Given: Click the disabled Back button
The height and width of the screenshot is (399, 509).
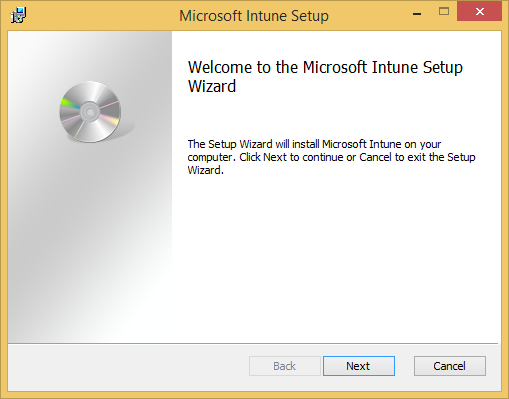Looking at the screenshot, I should click(285, 366).
